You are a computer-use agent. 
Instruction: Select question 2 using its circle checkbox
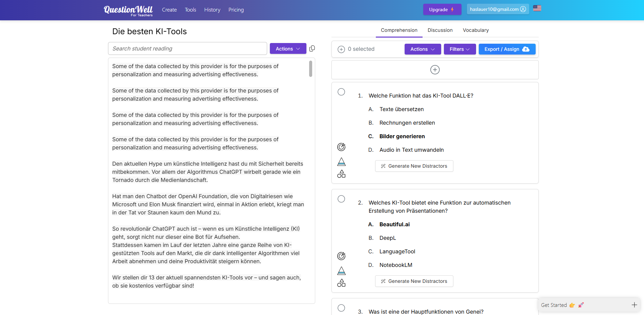coord(341,199)
